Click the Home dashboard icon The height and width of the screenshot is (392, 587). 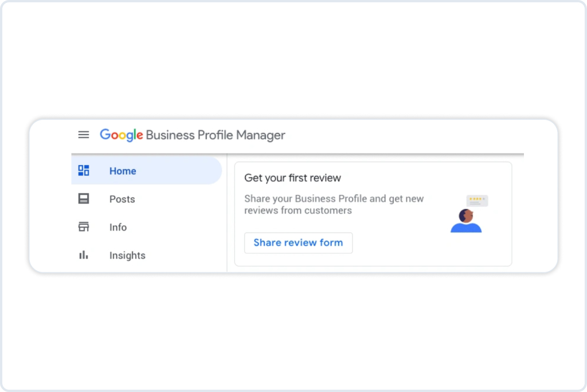[x=84, y=170]
